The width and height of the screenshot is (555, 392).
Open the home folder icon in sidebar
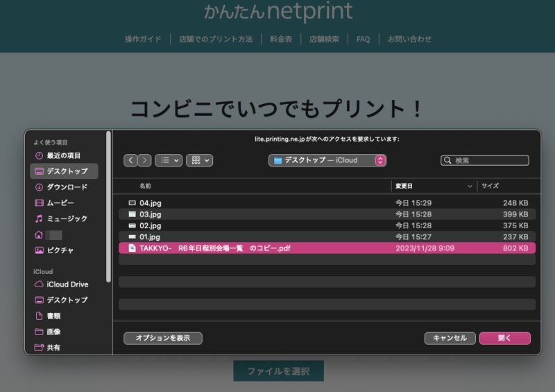[x=39, y=235]
